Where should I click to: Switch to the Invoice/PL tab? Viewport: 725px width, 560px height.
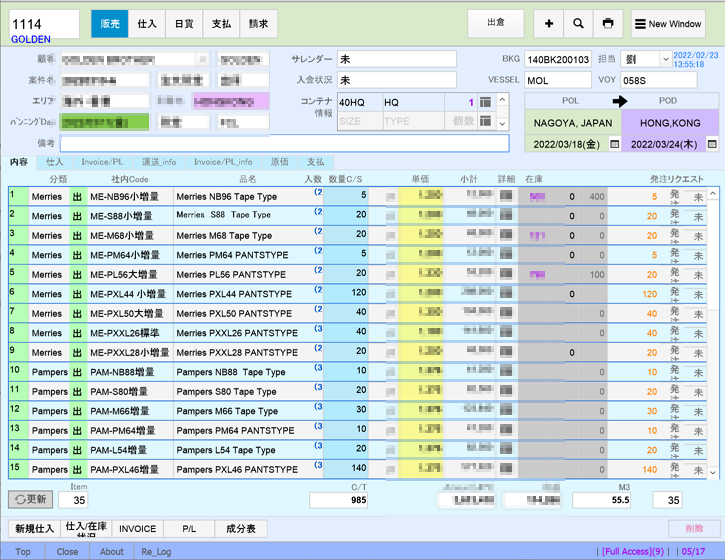[x=103, y=162]
